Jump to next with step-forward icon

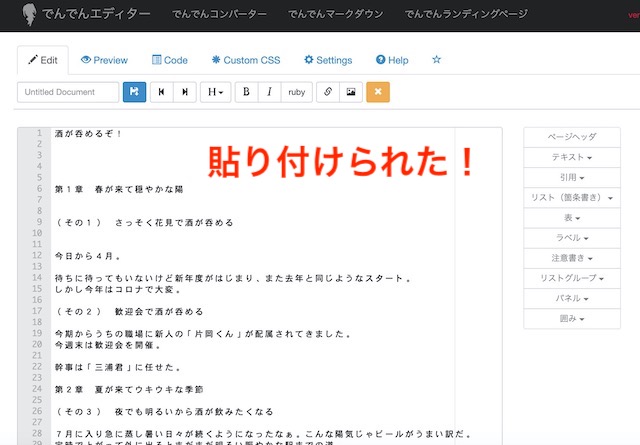(x=184, y=91)
